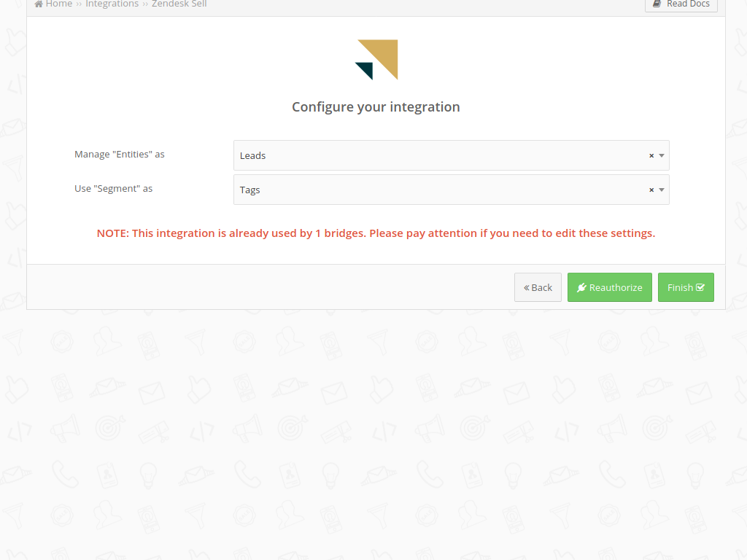Image resolution: width=747 pixels, height=560 pixels.
Task: Click the Finish button text
Action: coord(680,287)
